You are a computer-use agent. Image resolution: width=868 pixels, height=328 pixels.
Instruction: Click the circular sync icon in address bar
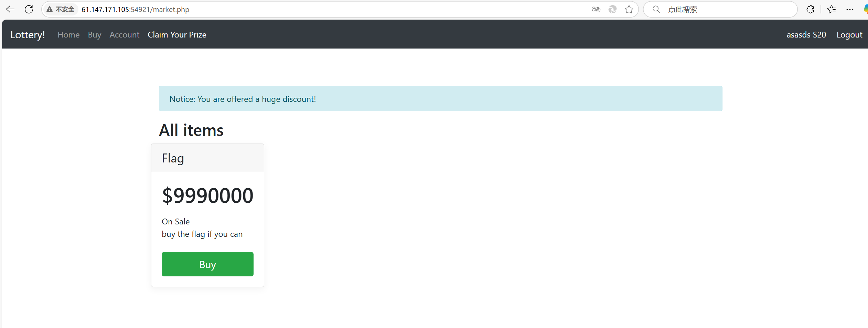612,9
